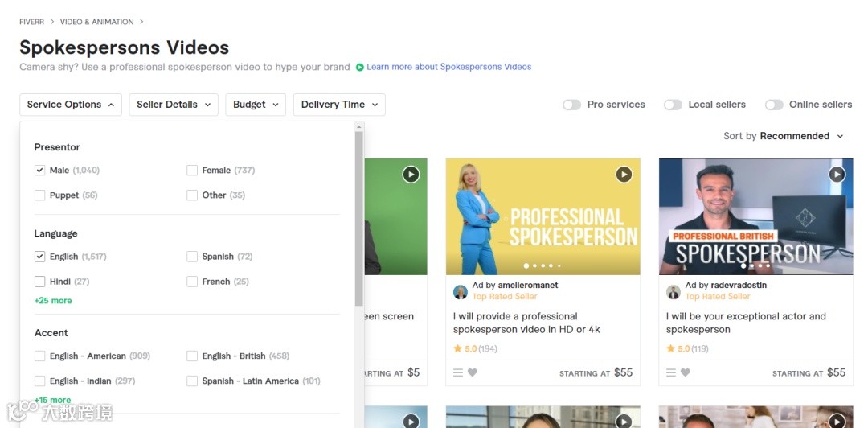Open list menu icon on radevradostin gig
Screen dimensions: 868x428
[671, 373]
